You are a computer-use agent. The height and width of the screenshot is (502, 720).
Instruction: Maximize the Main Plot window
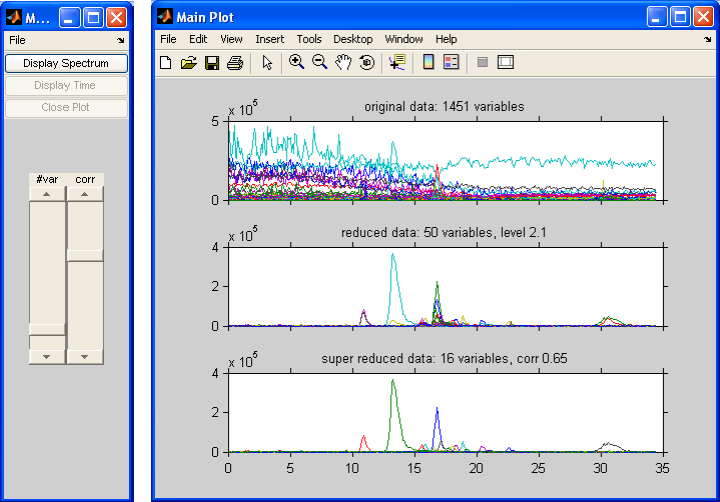point(680,17)
